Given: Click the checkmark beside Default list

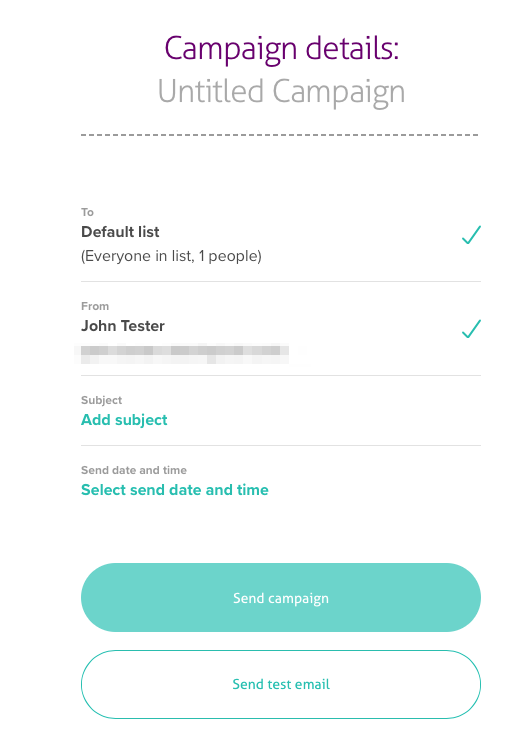Looking at the screenshot, I should pos(471,235).
